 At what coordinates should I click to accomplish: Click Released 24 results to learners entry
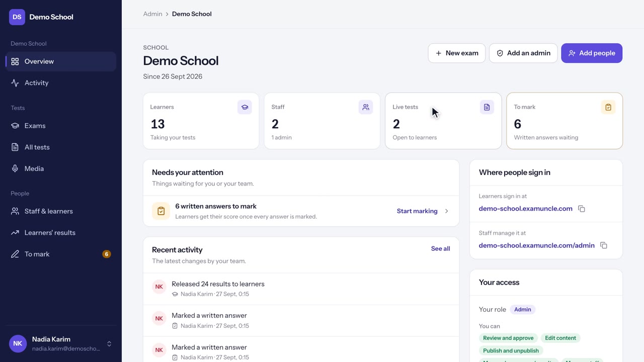click(x=301, y=289)
